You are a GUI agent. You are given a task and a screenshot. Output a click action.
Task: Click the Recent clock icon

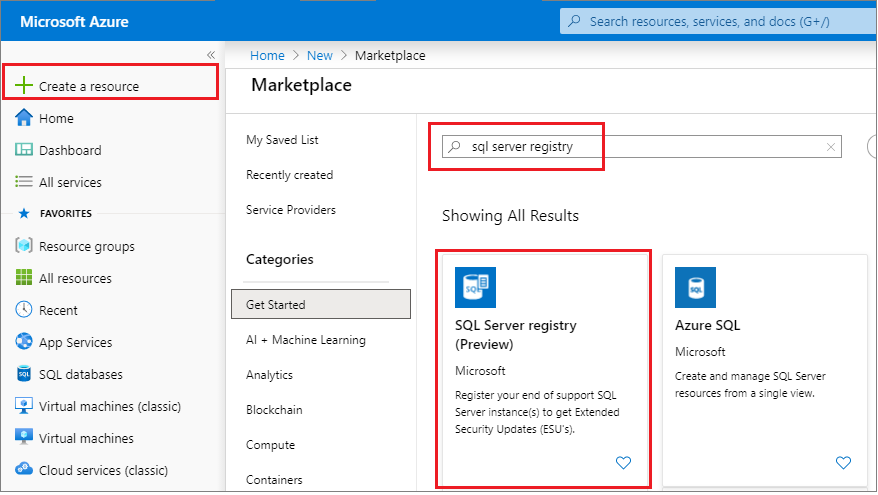coord(24,309)
